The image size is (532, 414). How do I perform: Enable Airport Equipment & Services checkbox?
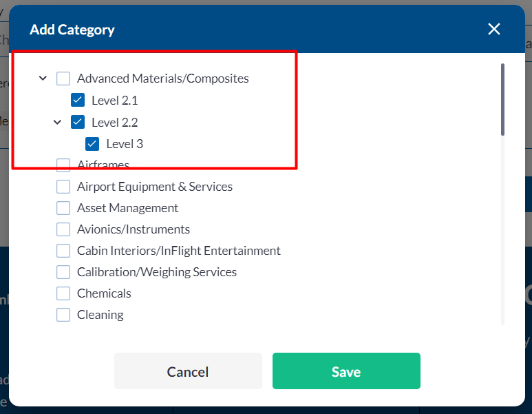[63, 187]
